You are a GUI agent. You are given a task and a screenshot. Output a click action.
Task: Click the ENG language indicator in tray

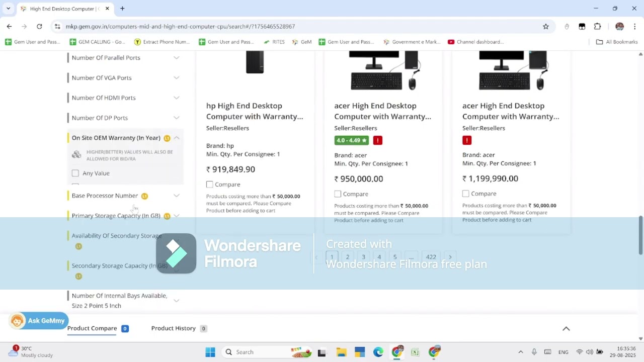tap(563, 352)
